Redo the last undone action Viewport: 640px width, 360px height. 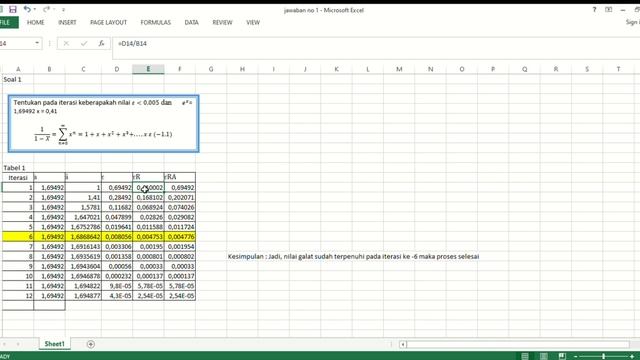click(x=47, y=9)
